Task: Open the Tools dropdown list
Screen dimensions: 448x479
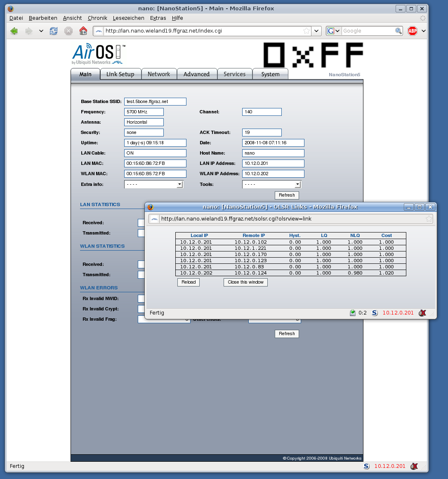Action: pyautogui.click(x=297, y=185)
